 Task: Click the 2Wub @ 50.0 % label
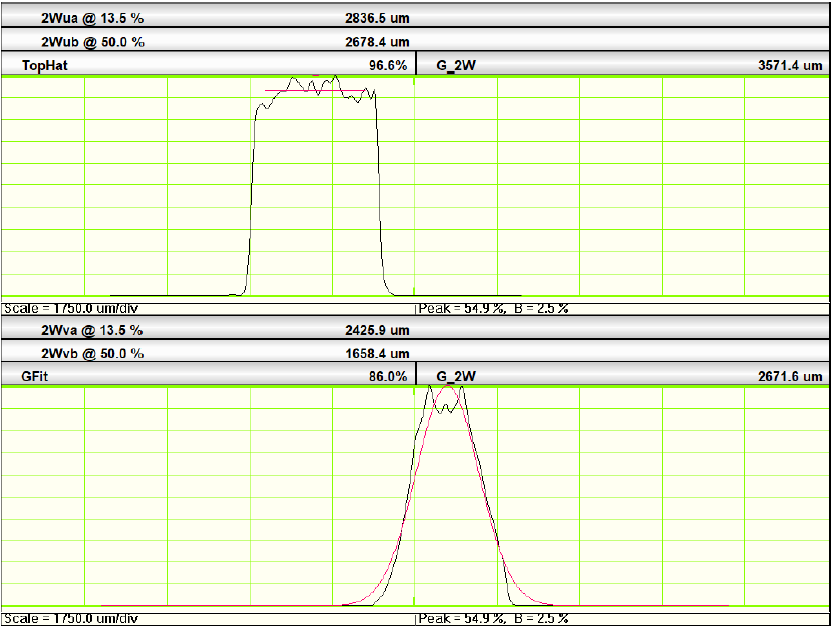tap(93, 42)
